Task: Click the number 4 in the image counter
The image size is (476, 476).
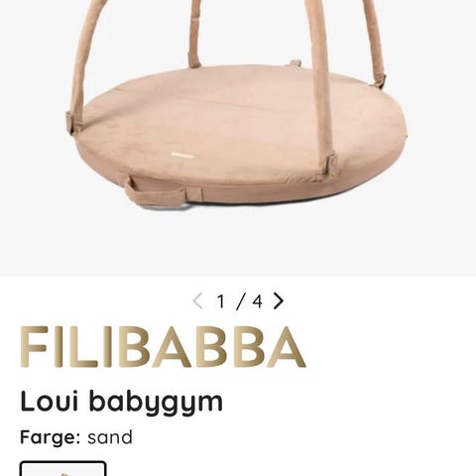Action: (x=257, y=301)
